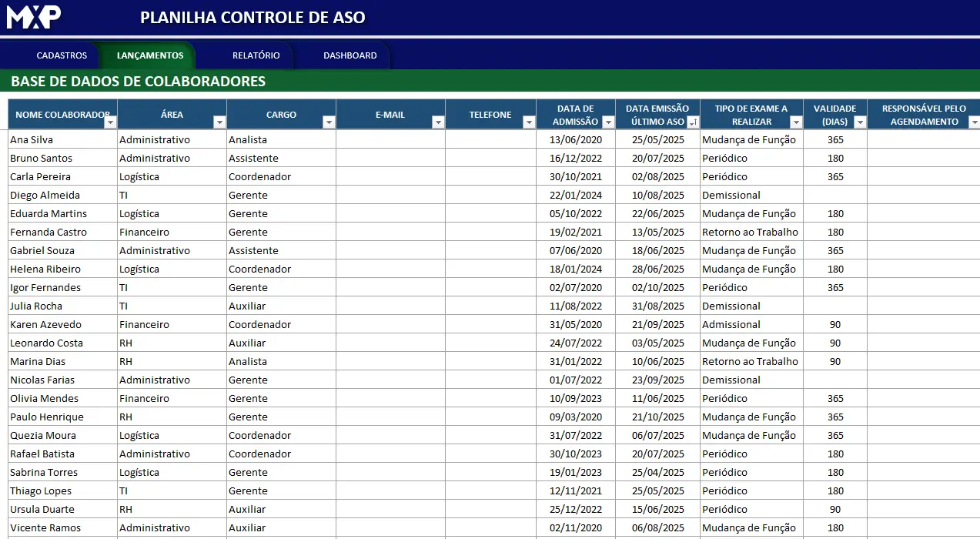Open Nome Colaborador filter dropdown
The width and height of the screenshot is (980, 539).
[109, 122]
